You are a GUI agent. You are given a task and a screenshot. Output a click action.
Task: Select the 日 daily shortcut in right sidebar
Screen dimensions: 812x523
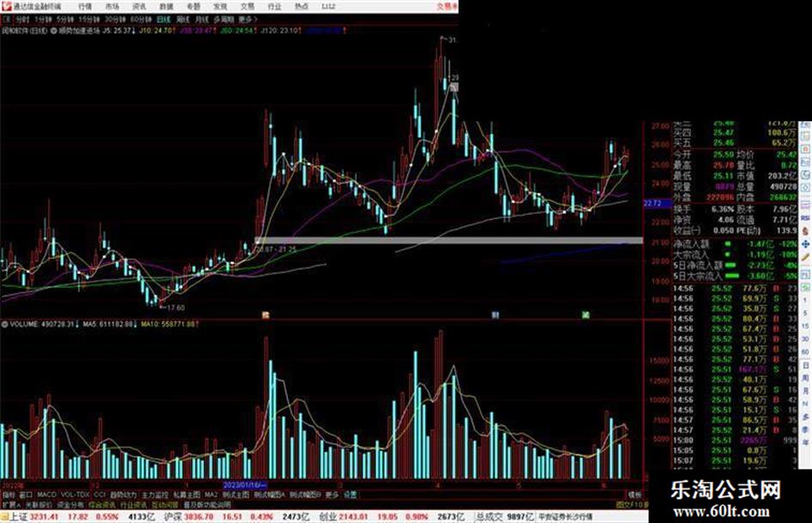pyautogui.click(x=806, y=366)
